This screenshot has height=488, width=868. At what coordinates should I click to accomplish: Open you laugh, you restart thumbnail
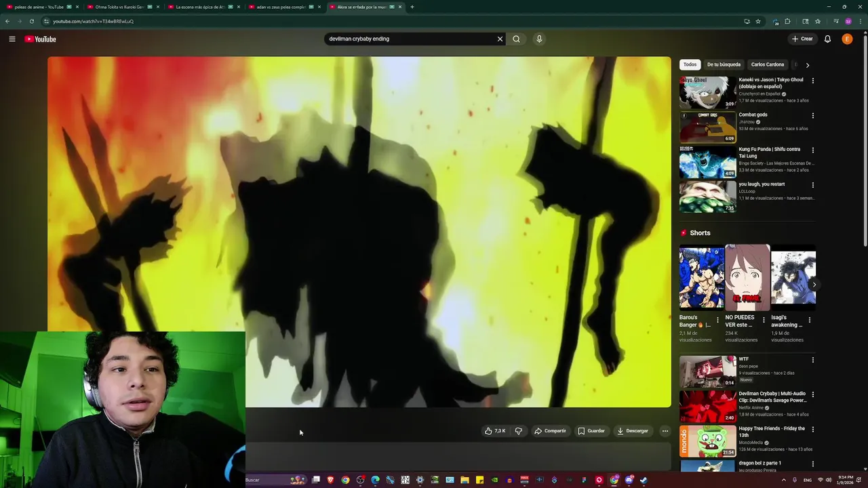point(708,196)
